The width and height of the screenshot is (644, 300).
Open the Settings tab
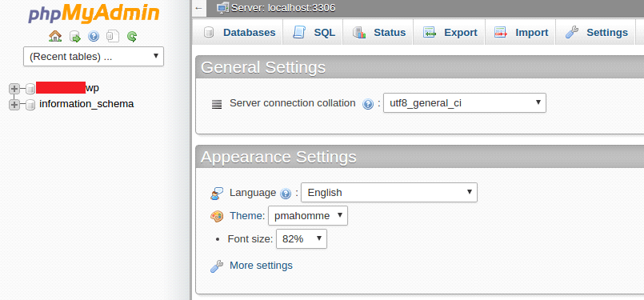point(596,33)
